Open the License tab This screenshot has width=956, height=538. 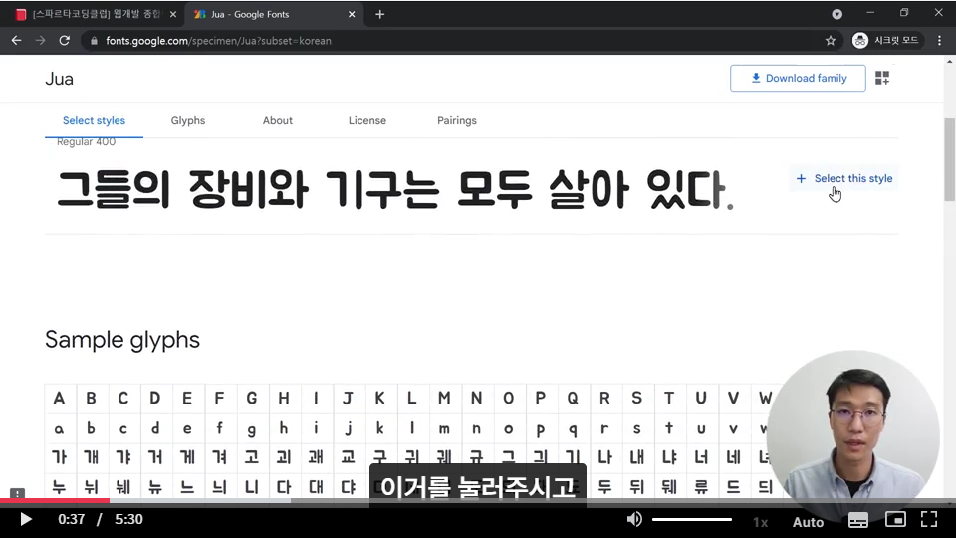pyautogui.click(x=367, y=120)
